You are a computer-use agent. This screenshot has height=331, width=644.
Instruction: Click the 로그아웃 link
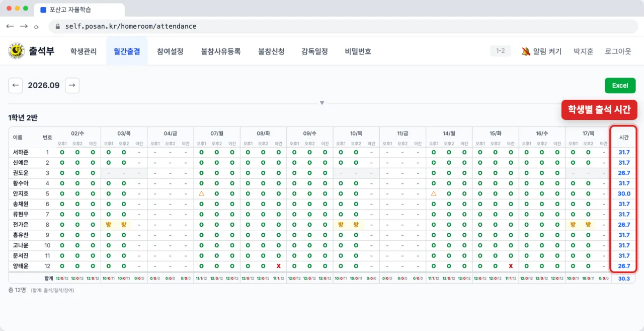point(618,51)
